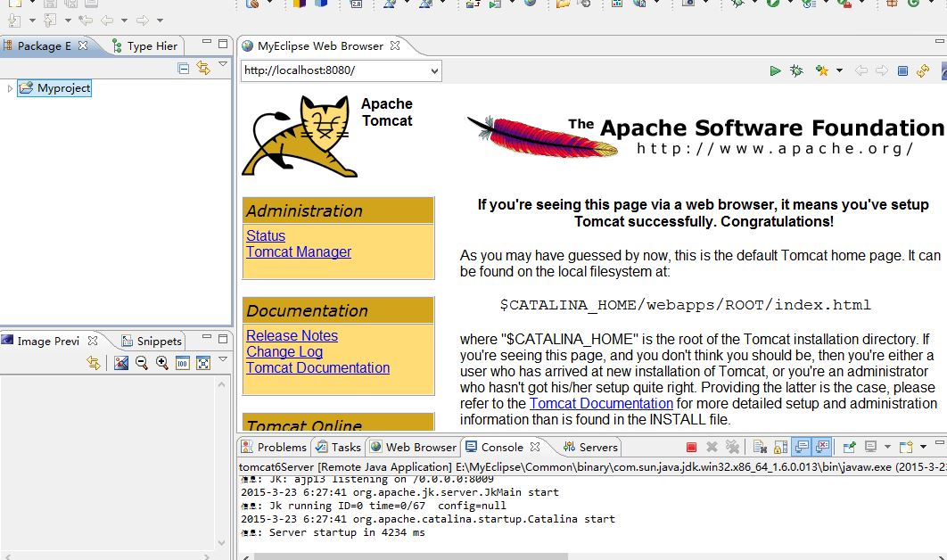Open the main toolbar Back history dropdown
Image resolution: width=947 pixels, height=560 pixels.
124,21
